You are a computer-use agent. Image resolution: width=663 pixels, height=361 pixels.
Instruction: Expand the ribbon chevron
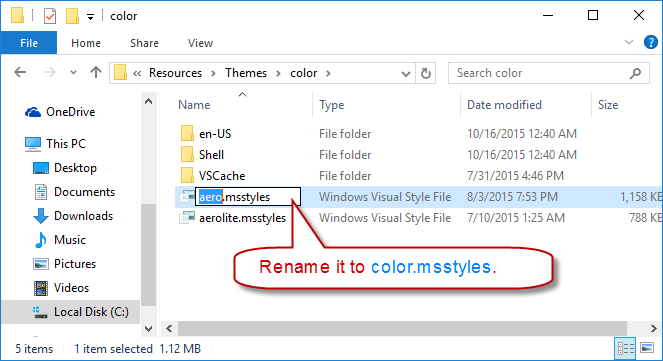pyautogui.click(x=629, y=42)
